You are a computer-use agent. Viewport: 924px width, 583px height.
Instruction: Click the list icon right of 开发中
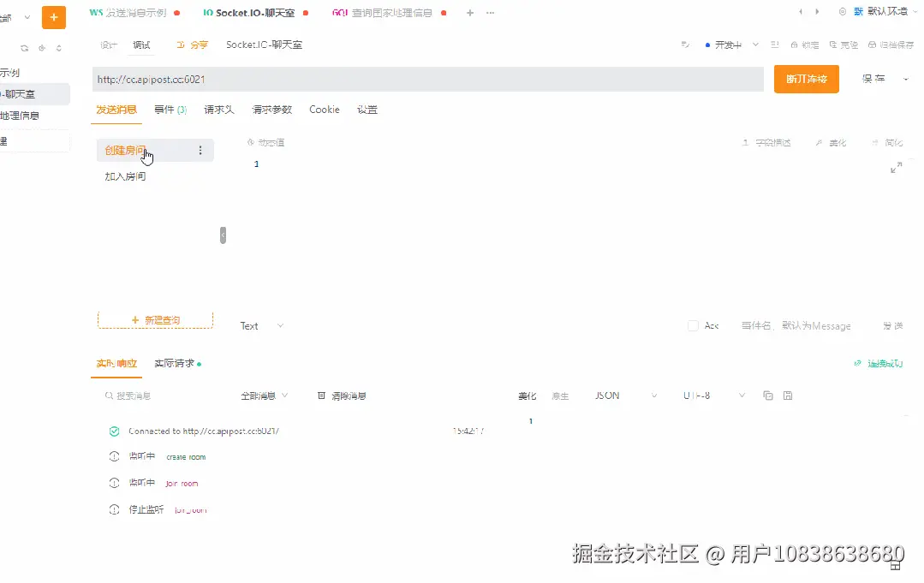click(775, 45)
